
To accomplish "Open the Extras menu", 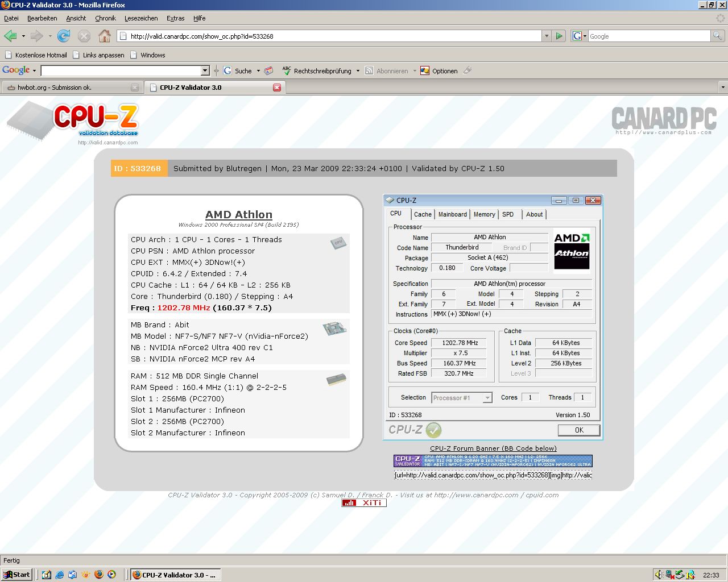I will (175, 18).
